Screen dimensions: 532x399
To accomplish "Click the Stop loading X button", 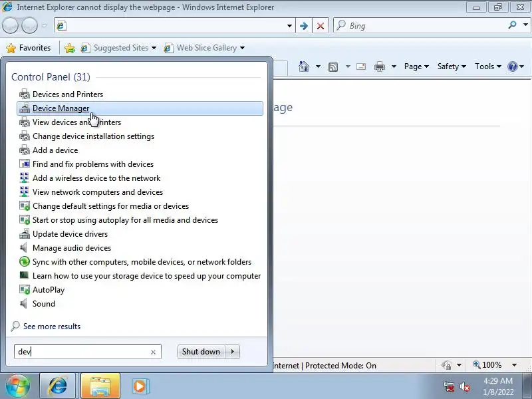I will pyautogui.click(x=321, y=26).
